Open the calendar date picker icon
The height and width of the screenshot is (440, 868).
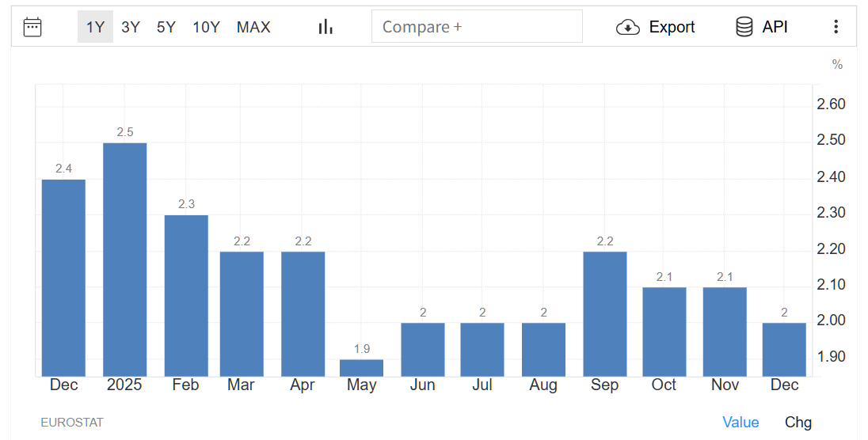(32, 27)
